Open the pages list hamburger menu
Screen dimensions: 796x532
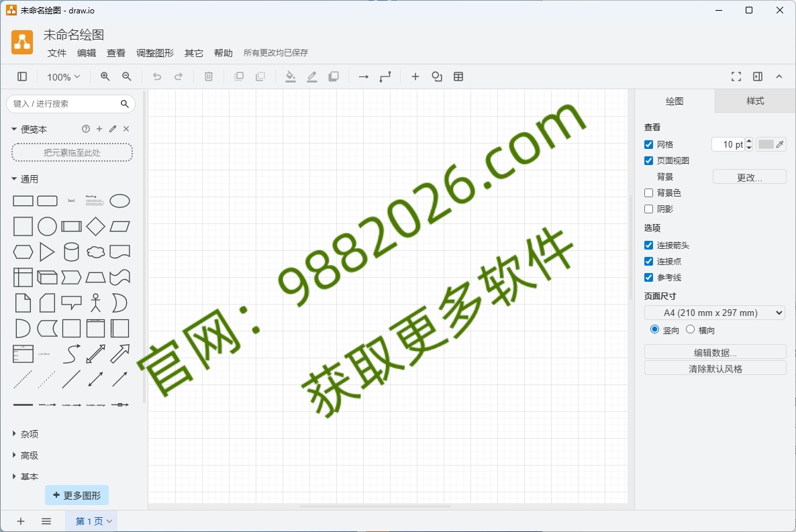46,521
